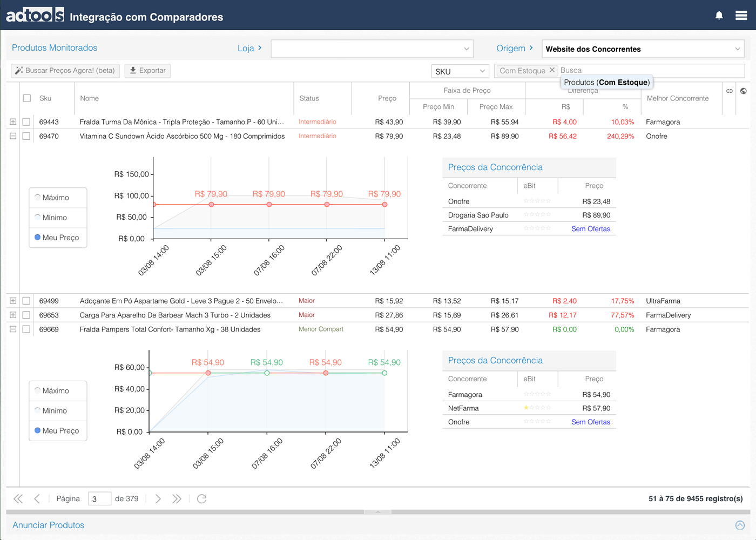Select Meu Preço radio in Pampers chart
This screenshot has height=540, width=756.
click(x=38, y=430)
